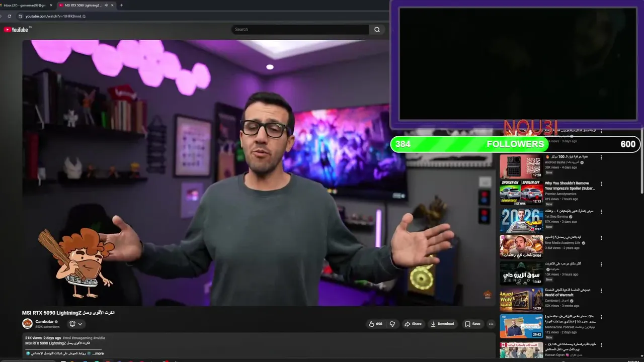Open Android Basha video thumbnail 17:28
This screenshot has height=362, width=644.
(521, 166)
